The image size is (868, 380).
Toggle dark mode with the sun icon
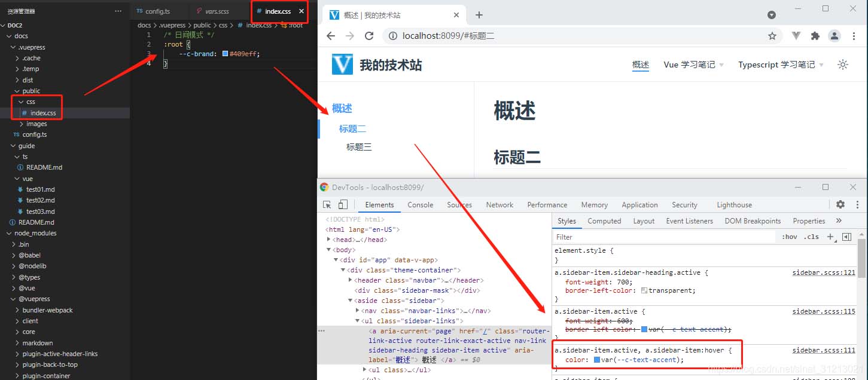tap(843, 65)
